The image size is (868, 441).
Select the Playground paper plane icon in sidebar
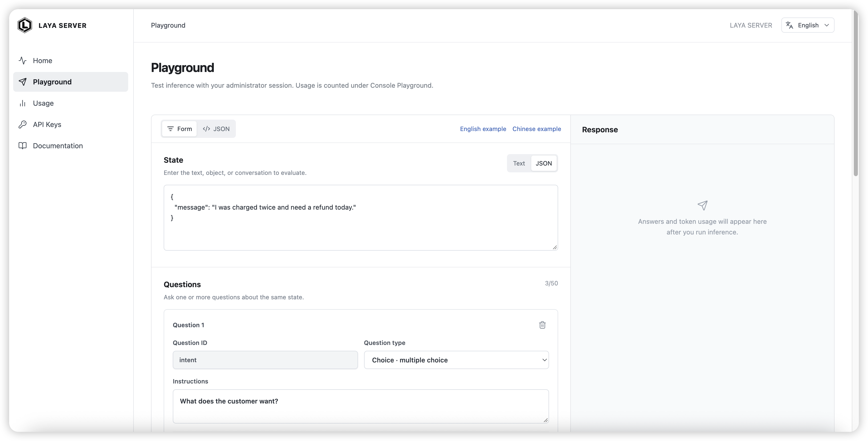pos(23,82)
